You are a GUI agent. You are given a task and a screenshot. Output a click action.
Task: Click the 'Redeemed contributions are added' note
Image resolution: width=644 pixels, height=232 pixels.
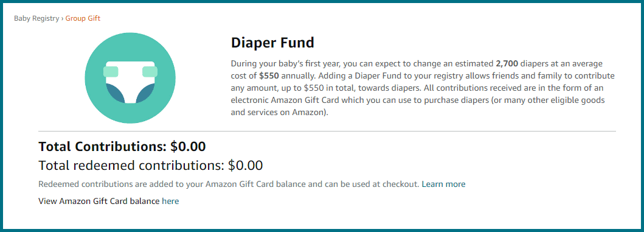229,184
